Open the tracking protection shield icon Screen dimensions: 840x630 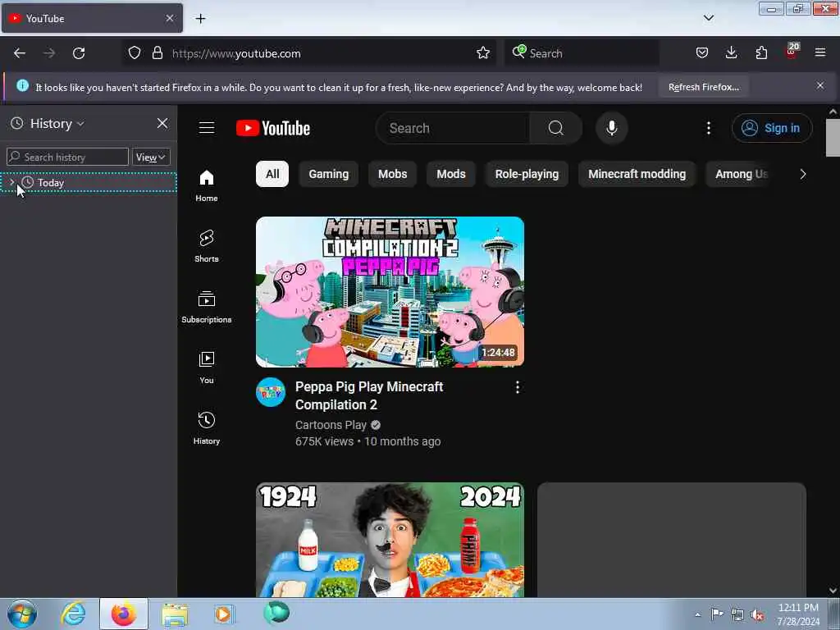pyautogui.click(x=135, y=53)
